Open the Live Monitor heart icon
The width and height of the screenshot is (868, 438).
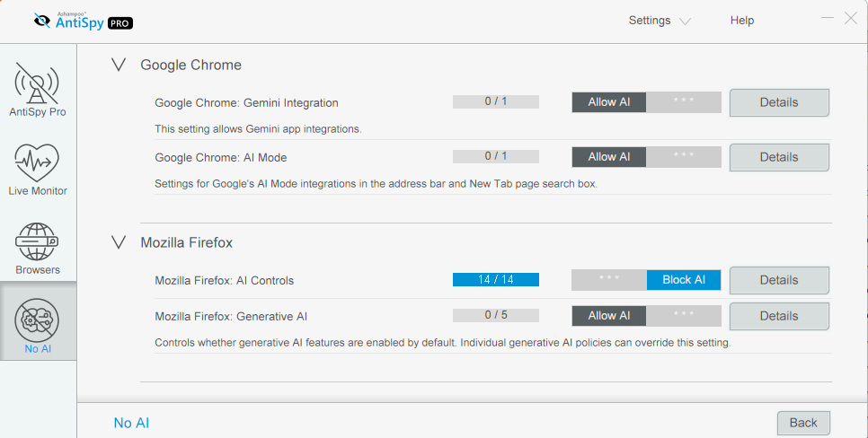point(37,162)
